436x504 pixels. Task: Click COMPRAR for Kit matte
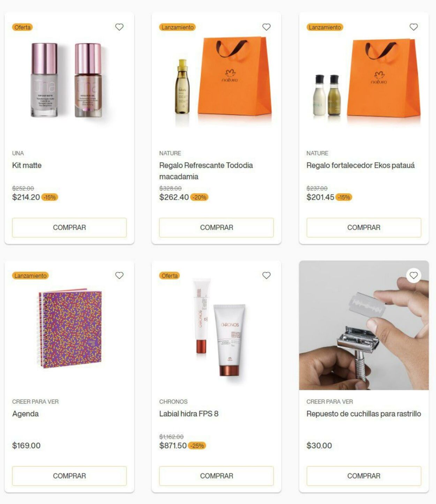pyautogui.click(x=69, y=227)
